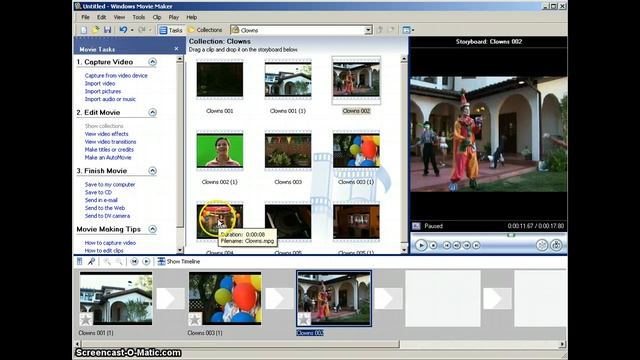Image resolution: width=640 pixels, height=360 pixels.
Task: Open the Clip menu
Action: (x=157, y=17)
